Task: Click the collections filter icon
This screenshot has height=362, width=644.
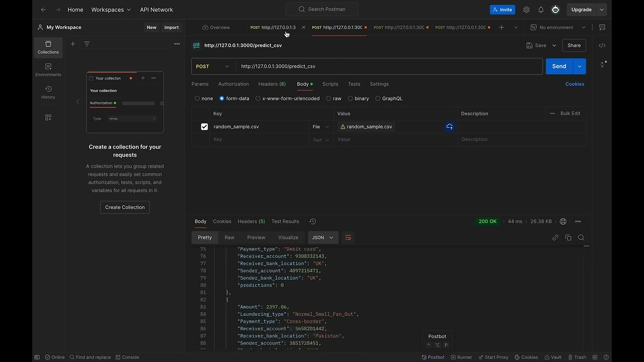Action: 87,44
